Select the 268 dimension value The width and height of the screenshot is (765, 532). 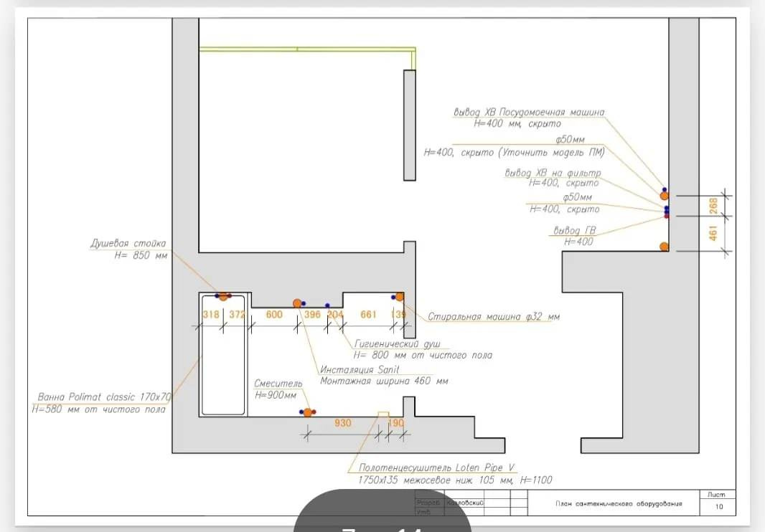[713, 206]
